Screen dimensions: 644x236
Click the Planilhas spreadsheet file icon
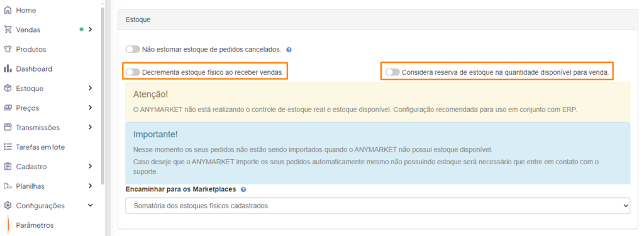(x=8, y=186)
